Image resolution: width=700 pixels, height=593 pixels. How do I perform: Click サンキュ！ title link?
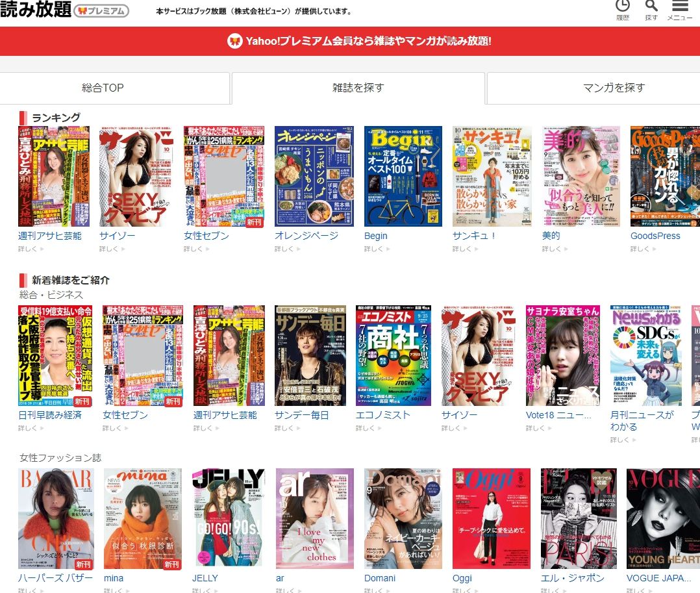[474, 236]
